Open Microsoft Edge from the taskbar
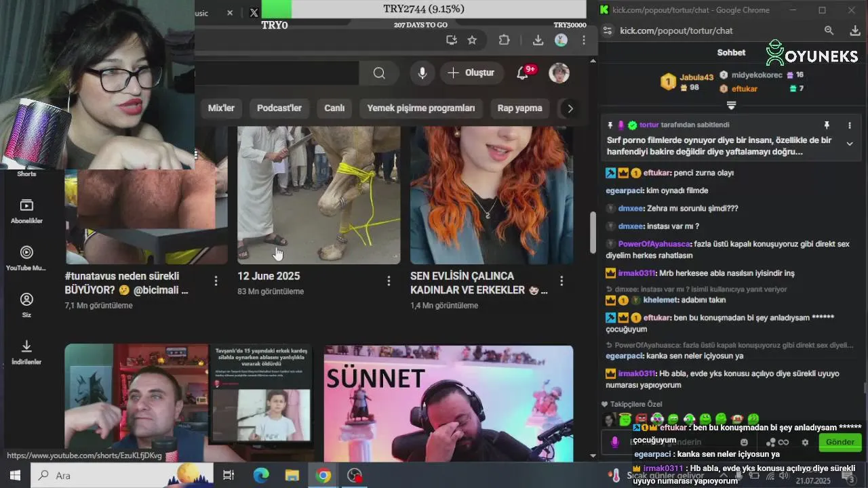 [261, 476]
